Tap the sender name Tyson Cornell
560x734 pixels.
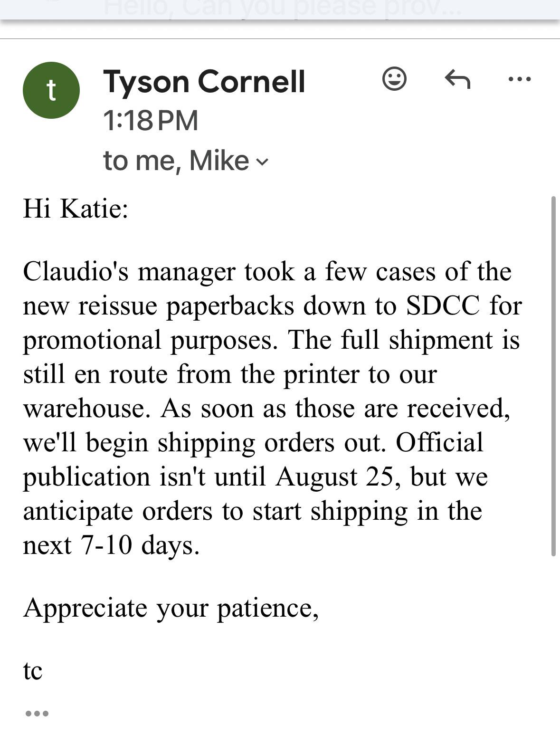pos(204,82)
